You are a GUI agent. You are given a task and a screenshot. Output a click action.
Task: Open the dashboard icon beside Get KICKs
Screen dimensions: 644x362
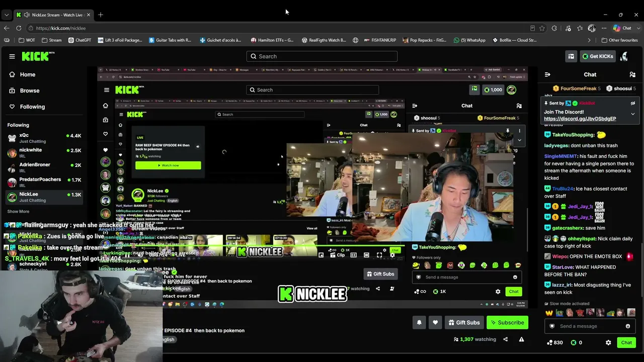pos(571,56)
